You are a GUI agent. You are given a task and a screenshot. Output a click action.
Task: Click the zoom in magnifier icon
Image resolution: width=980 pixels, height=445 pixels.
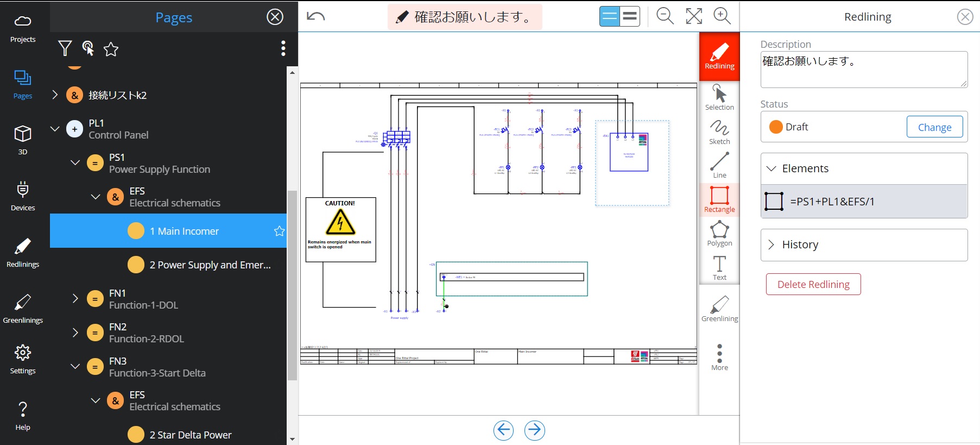[x=722, y=16]
